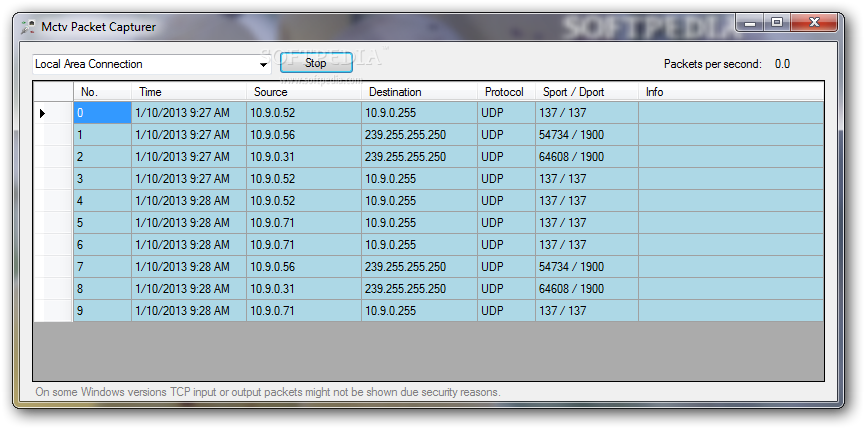The height and width of the screenshot is (429, 865).
Task: Click ports 64608 / 1900 in row 2
Action: (587, 157)
